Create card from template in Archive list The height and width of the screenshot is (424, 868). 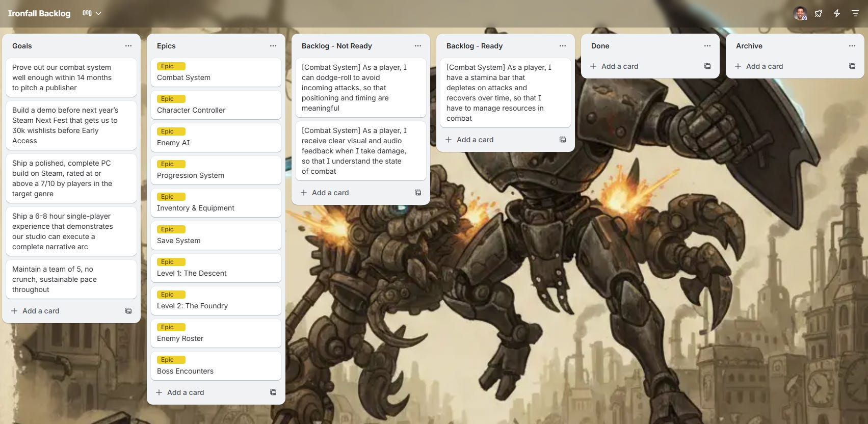pyautogui.click(x=852, y=66)
